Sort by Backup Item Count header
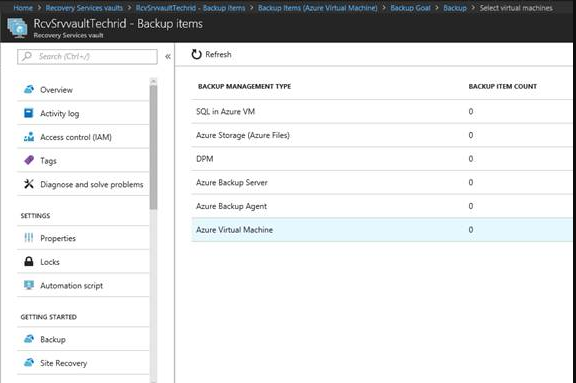 502,87
